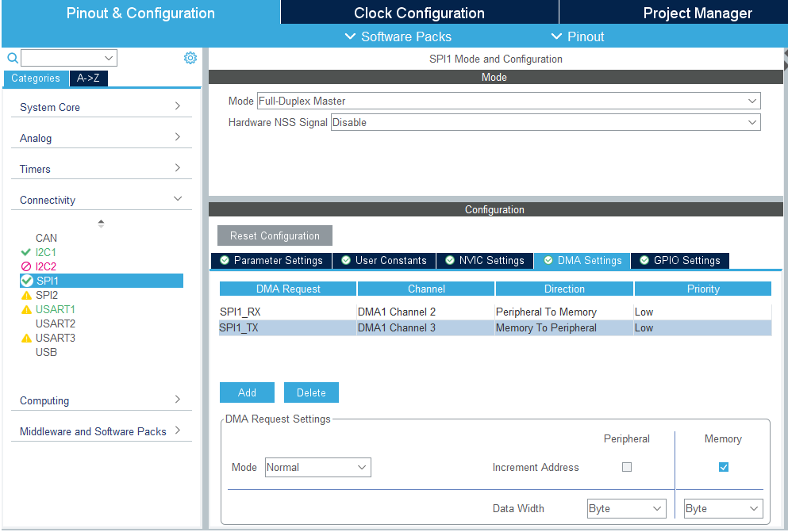Click the Peripheral To Memory direction cell
The image size is (788, 532).
point(564,312)
